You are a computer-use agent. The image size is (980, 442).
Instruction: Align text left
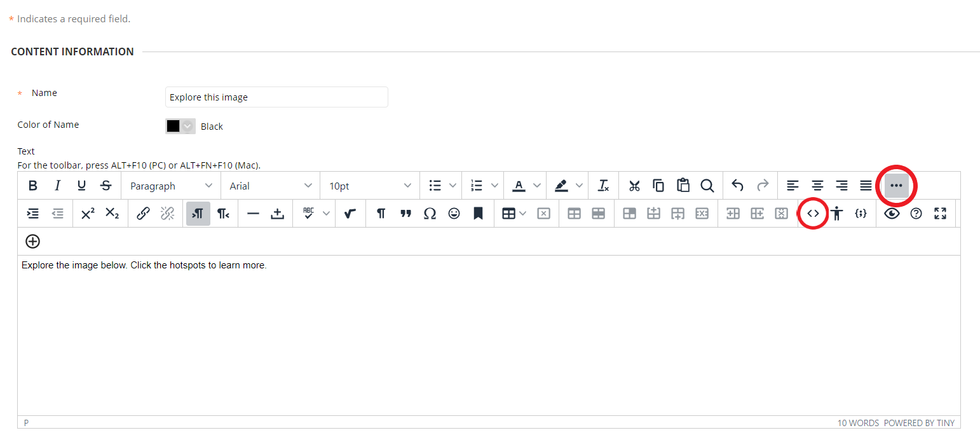(x=793, y=186)
